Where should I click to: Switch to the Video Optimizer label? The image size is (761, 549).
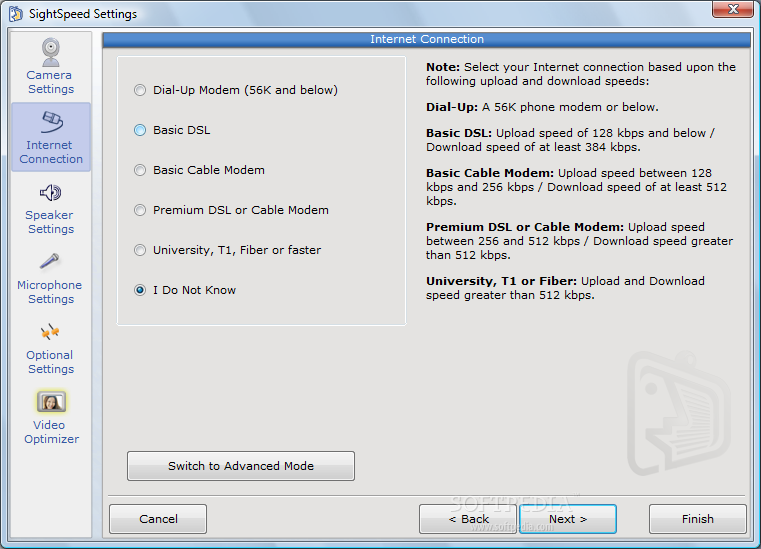click(x=51, y=432)
